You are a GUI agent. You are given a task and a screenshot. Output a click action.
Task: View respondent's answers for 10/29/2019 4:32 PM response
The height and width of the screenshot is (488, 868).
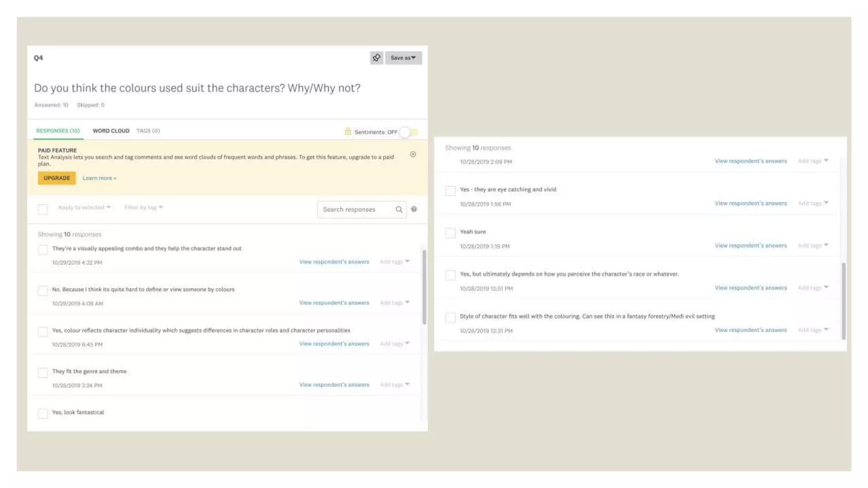(334, 262)
